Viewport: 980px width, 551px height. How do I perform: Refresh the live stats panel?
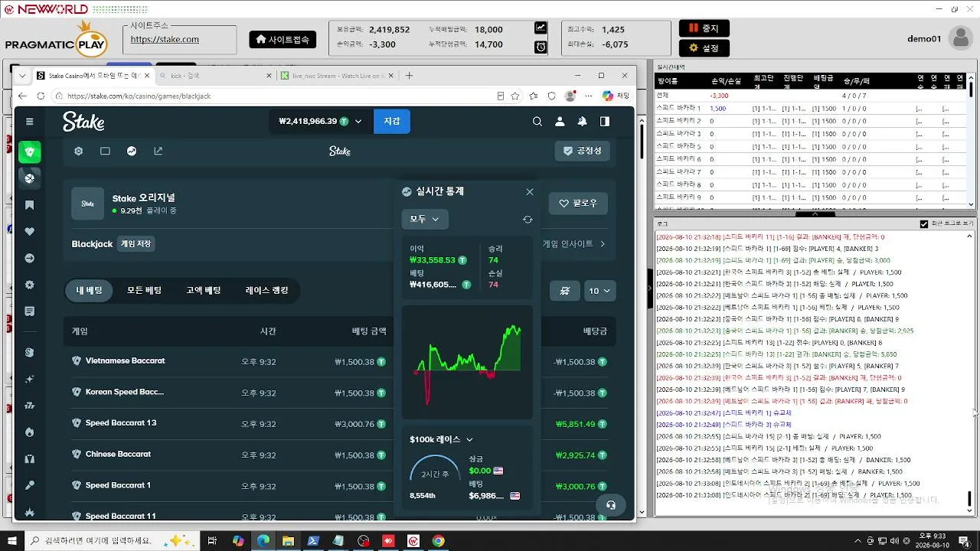(x=528, y=220)
